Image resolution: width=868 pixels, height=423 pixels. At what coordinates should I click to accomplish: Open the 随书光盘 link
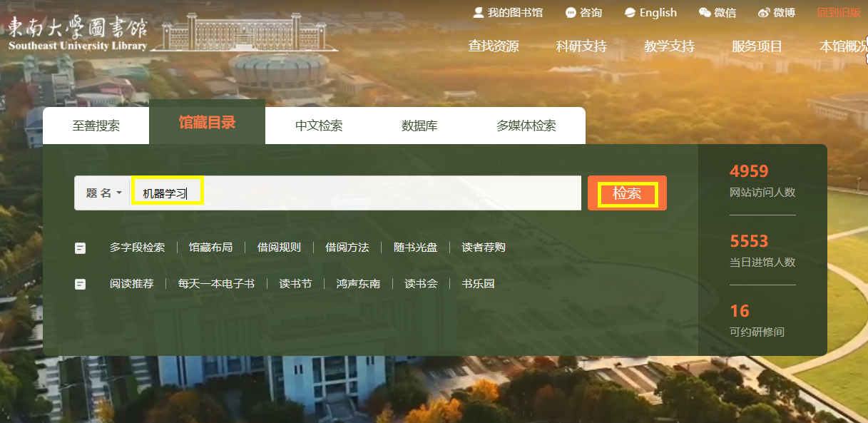click(416, 248)
